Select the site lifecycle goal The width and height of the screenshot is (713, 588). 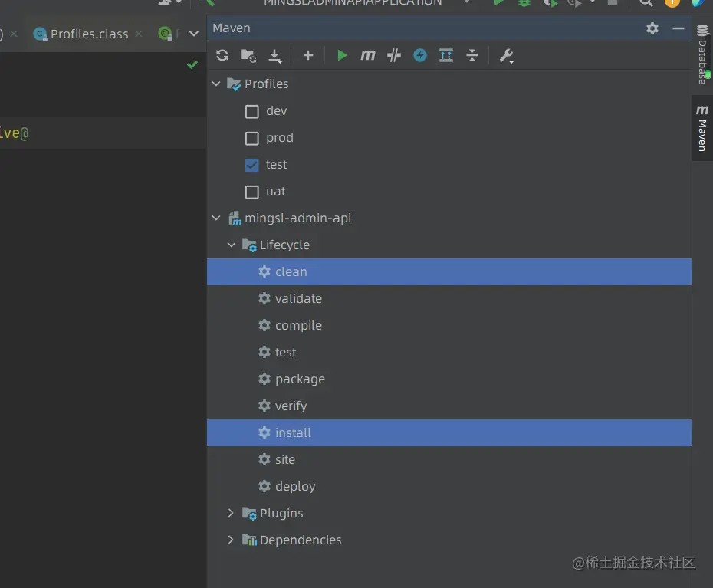coord(449,460)
